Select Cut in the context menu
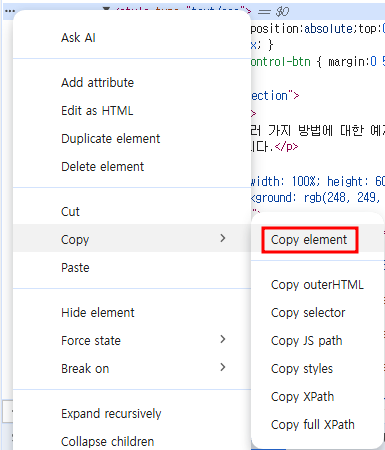This screenshot has width=385, height=450. click(132, 212)
